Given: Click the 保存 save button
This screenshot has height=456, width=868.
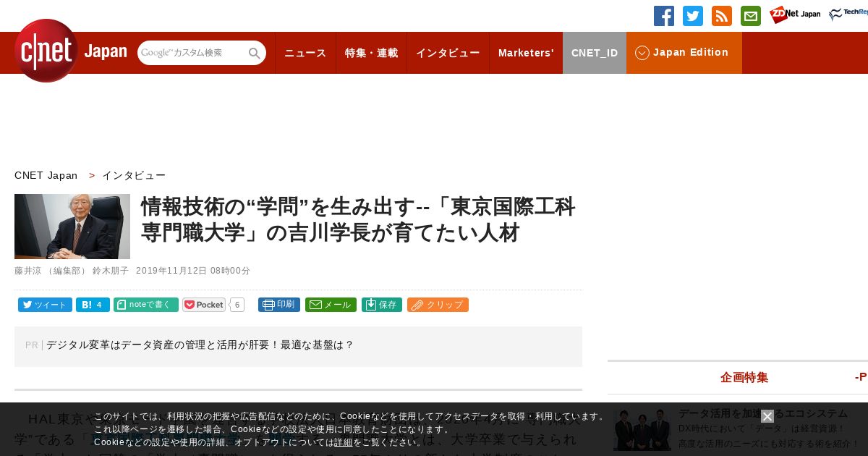Looking at the screenshot, I should pos(382,305).
